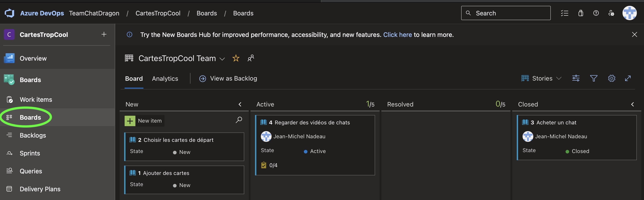Viewport: 644px width, 200px height.
Task: Collapse the New column chevron
Action: (x=240, y=104)
